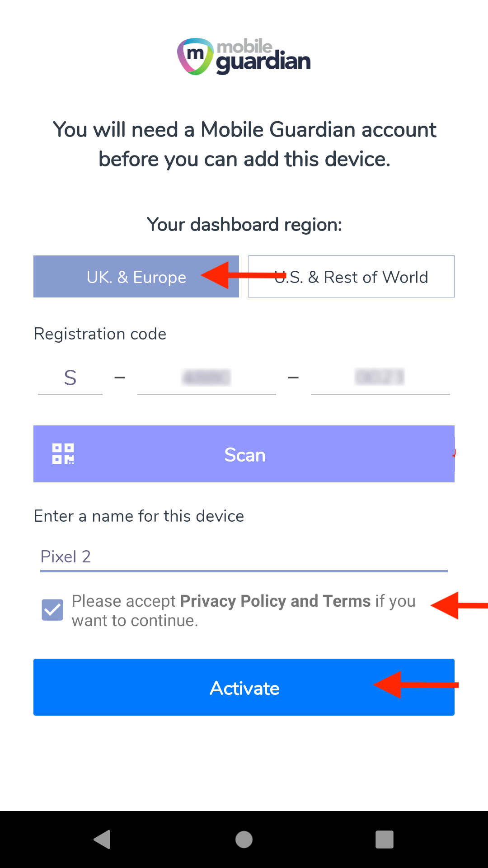
Task: Uncheck the privacy policy acceptance checkbox
Action: (52, 610)
